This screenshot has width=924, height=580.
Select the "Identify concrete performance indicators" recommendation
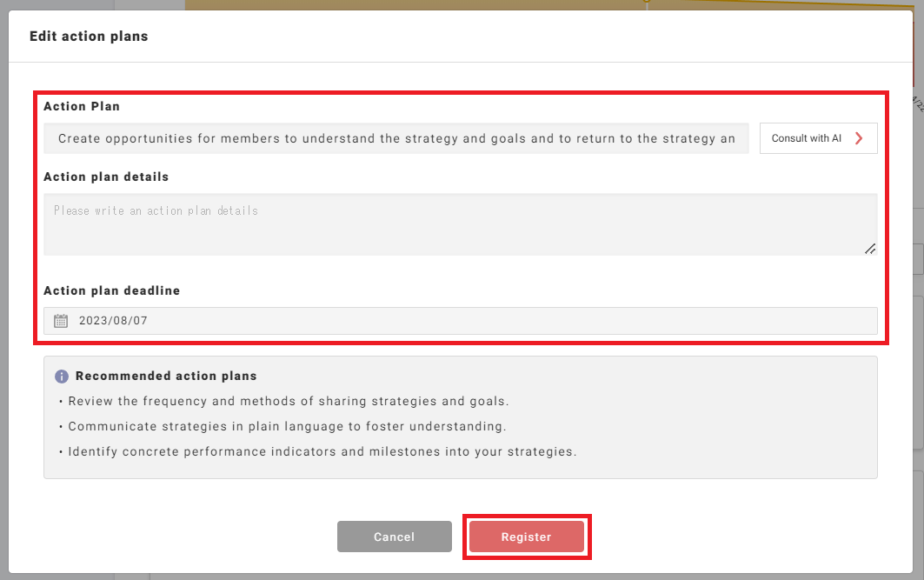[322, 452]
